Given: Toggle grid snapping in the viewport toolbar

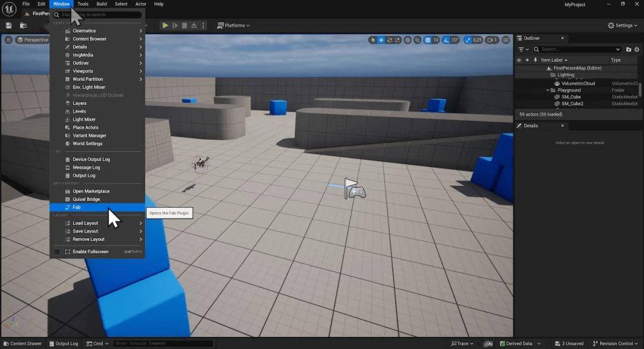Looking at the screenshot, I should tap(428, 40).
